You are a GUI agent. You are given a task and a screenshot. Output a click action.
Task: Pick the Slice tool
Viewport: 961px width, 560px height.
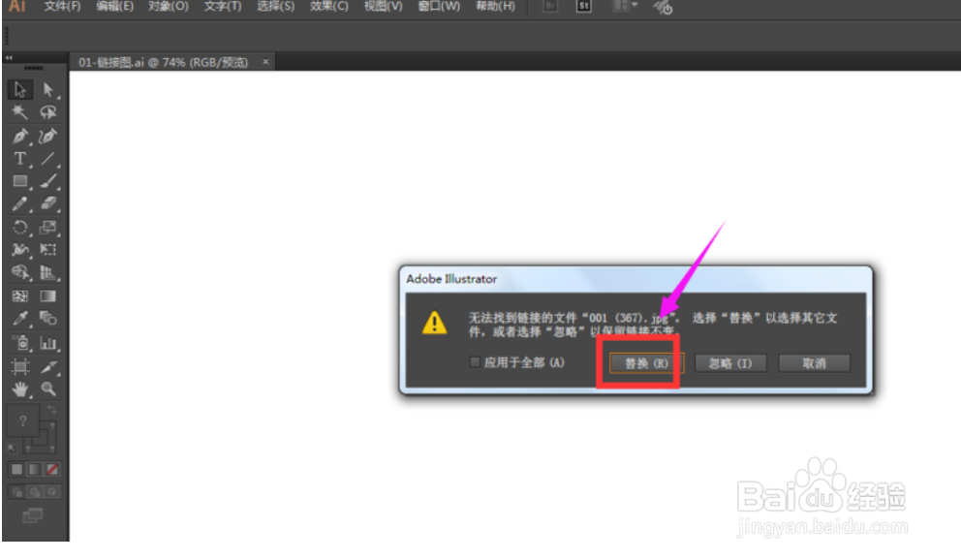pyautogui.click(x=48, y=366)
